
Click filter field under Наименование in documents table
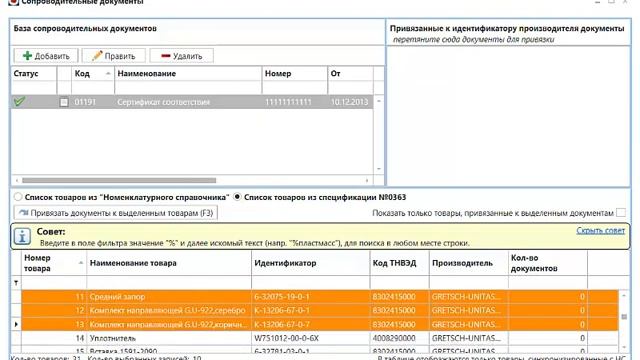coord(188,87)
